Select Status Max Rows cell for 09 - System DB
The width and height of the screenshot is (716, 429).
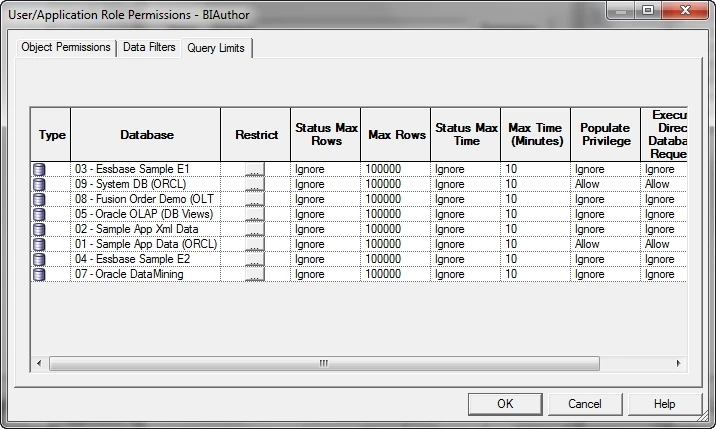pyautogui.click(x=325, y=184)
